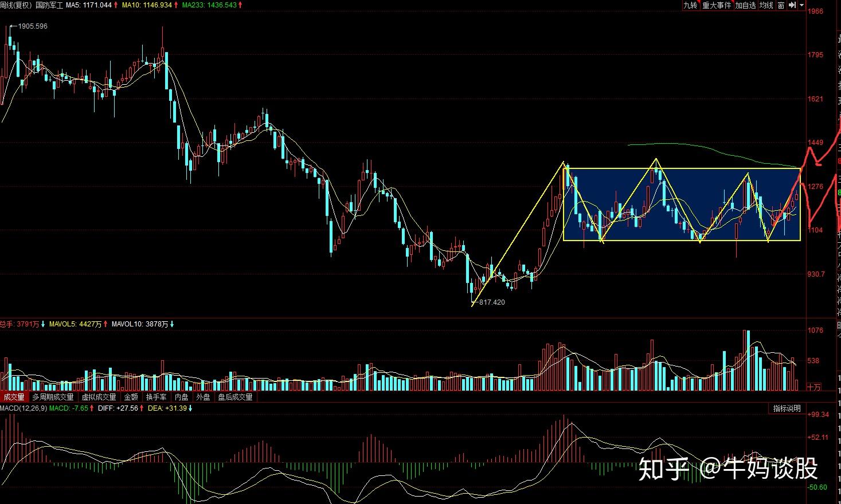This screenshot has height=504, width=841.
Task: Toggle the 均线 moving average button
Action: [766, 5]
